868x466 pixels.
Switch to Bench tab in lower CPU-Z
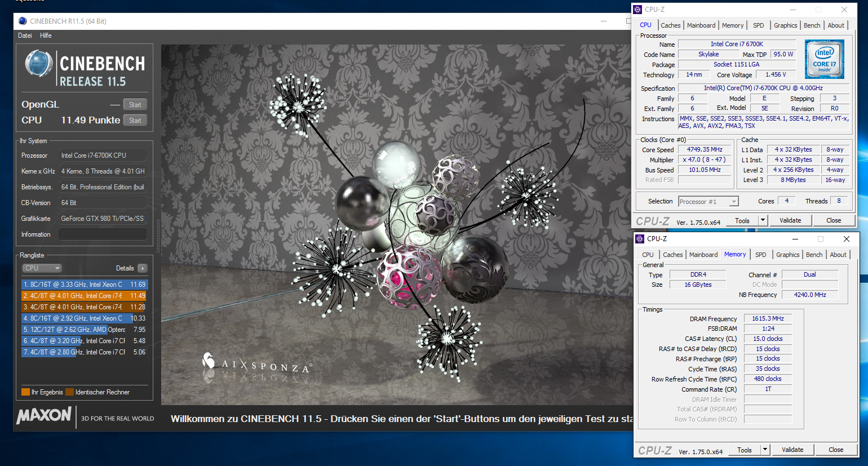(x=814, y=255)
